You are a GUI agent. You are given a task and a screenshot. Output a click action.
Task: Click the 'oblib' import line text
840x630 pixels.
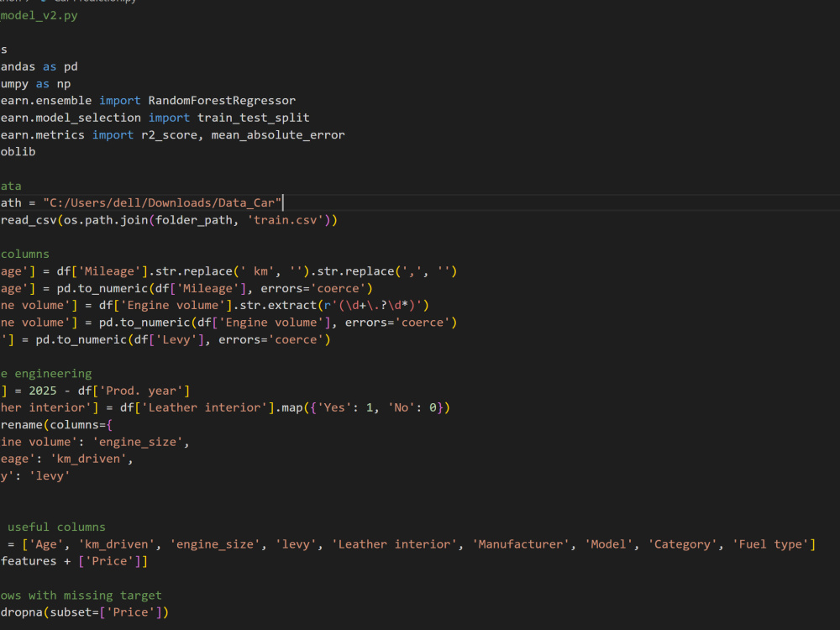[x=18, y=152]
